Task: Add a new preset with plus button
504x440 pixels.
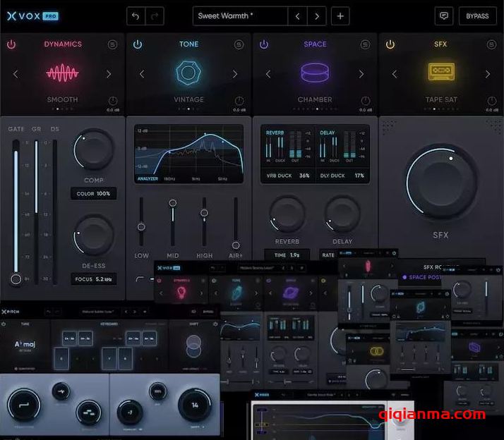Action: [340, 16]
